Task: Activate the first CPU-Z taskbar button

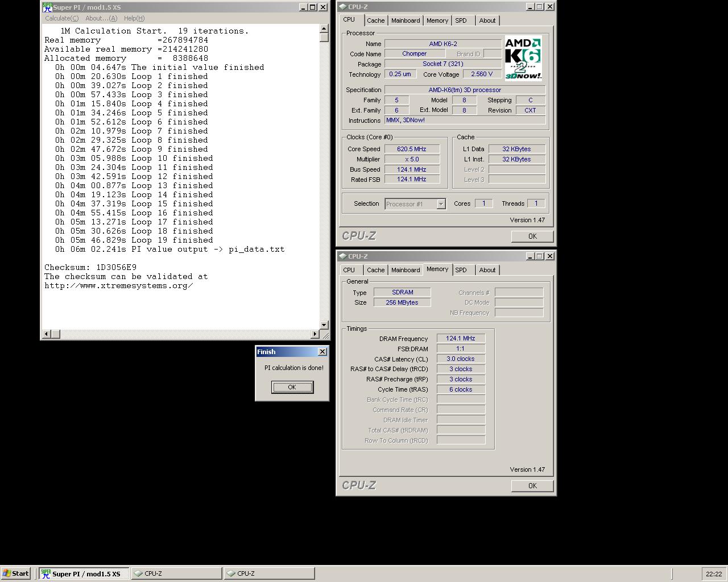Action: 177,573
